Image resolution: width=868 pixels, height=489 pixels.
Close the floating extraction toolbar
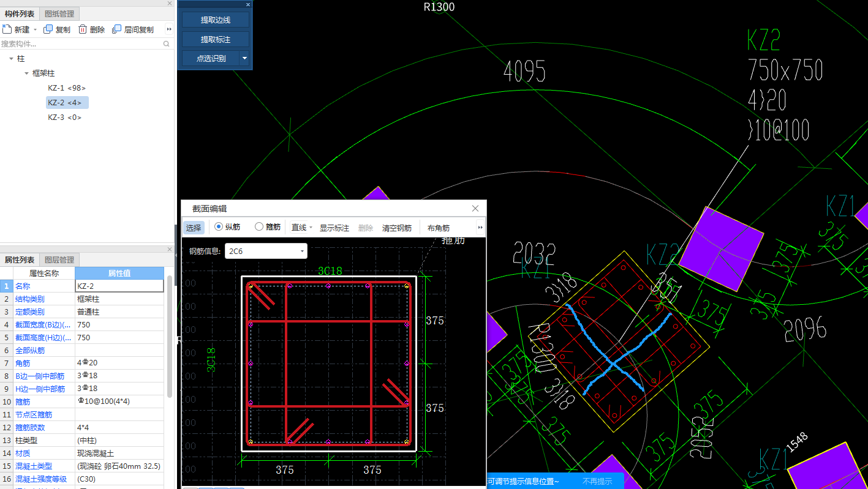point(248,4)
